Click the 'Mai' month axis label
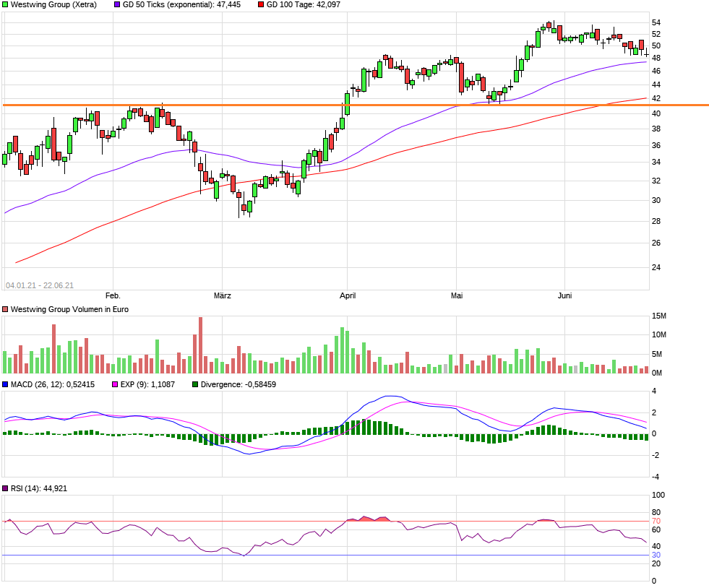Viewport: 709px width, 588px height. coord(457,295)
